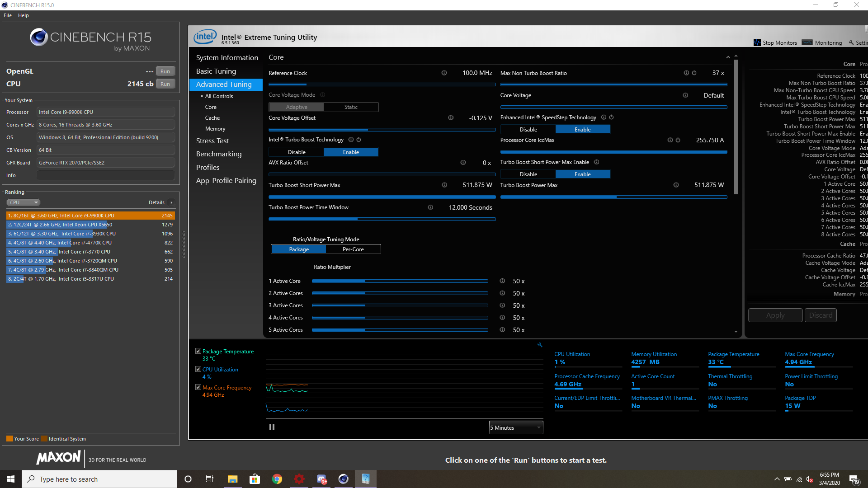Viewport: 868px width, 488px height.
Task: Click the wrench icon above the monitor graph
Action: pos(540,345)
